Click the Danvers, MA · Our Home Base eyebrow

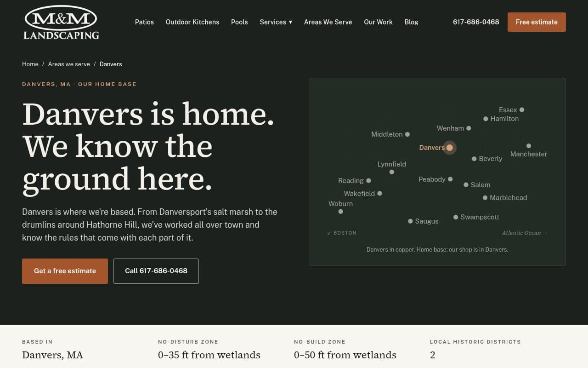click(x=79, y=84)
